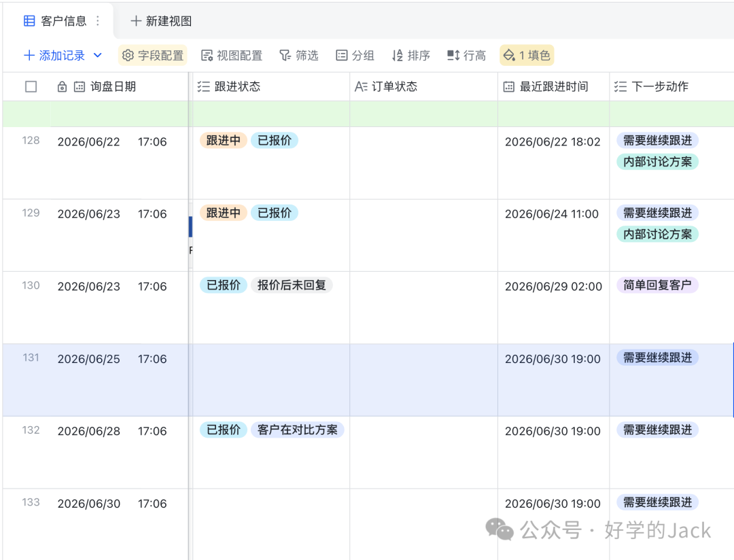Click the funnel icon for 筛选
This screenshot has width=734, height=560.
click(285, 55)
